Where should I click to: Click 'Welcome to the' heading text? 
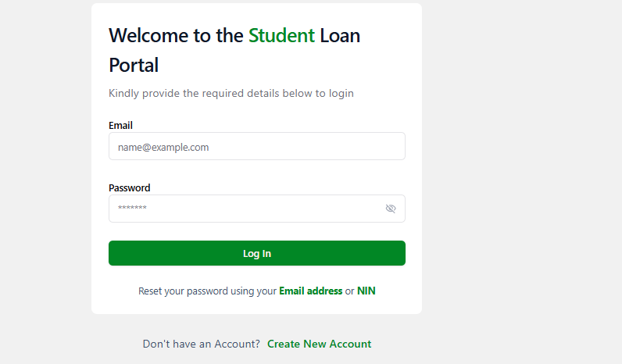(x=176, y=35)
